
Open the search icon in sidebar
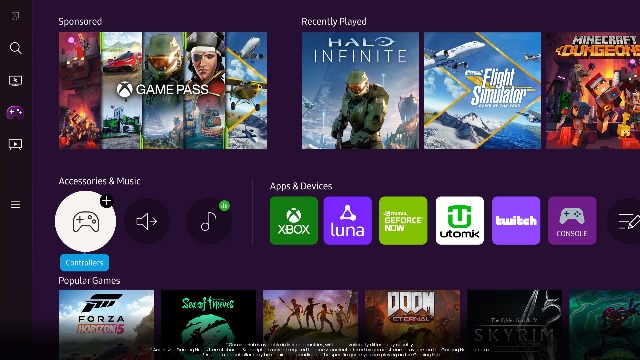(16, 48)
